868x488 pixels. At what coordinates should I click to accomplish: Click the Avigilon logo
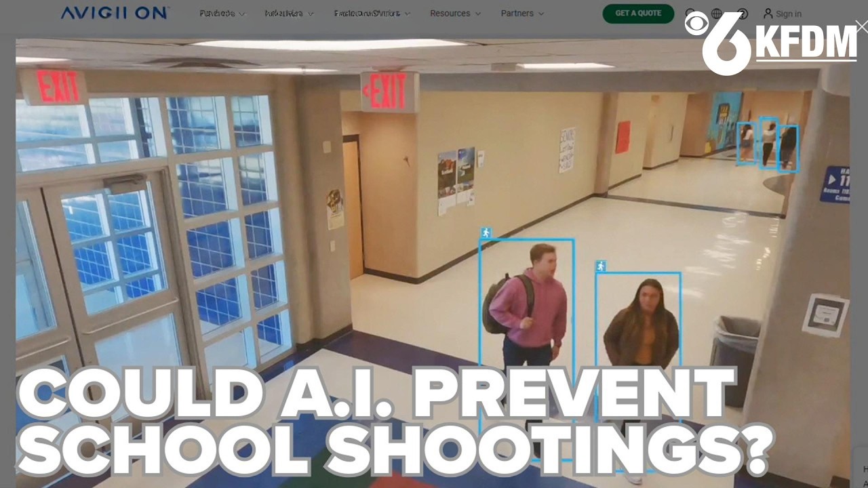115,13
